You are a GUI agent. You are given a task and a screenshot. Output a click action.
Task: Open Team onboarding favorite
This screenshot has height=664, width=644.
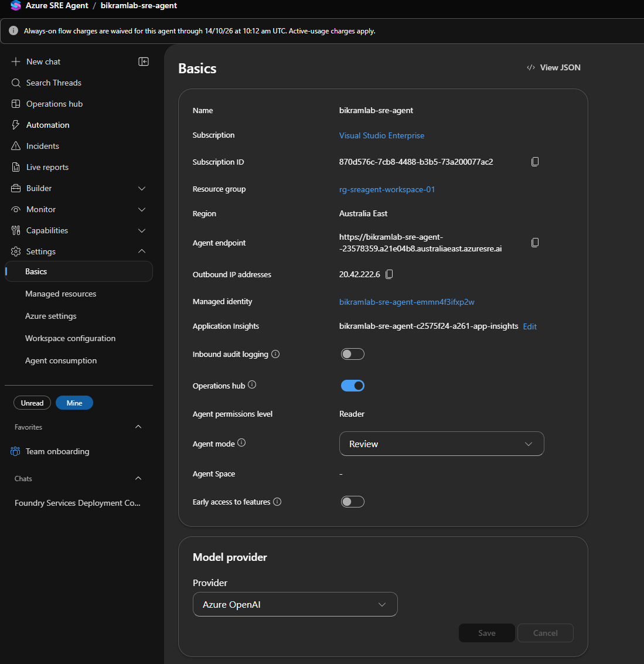57,451
